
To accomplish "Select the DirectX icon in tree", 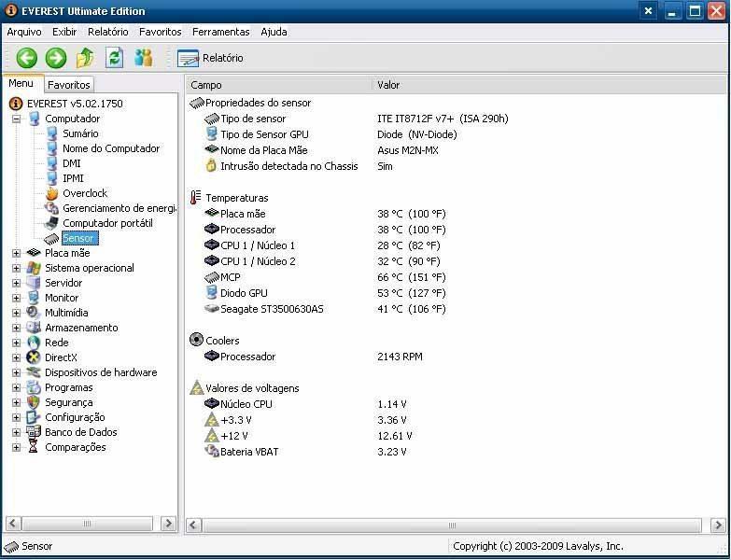I will (x=34, y=357).
